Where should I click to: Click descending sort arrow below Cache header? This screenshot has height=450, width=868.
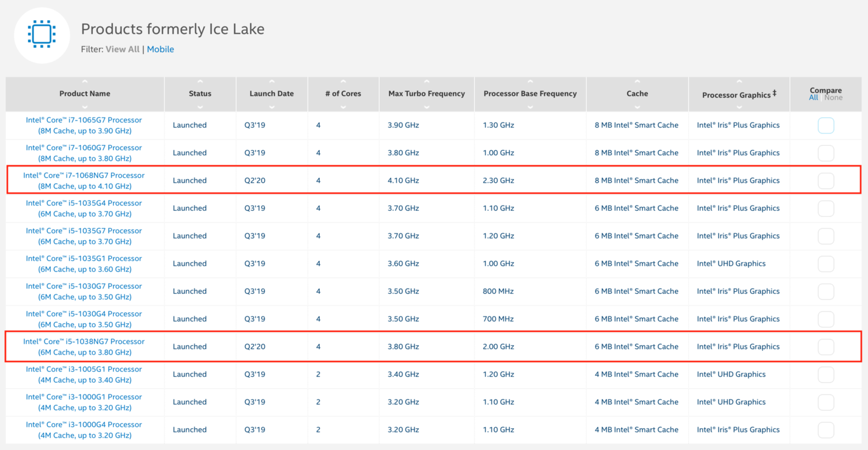click(x=637, y=107)
